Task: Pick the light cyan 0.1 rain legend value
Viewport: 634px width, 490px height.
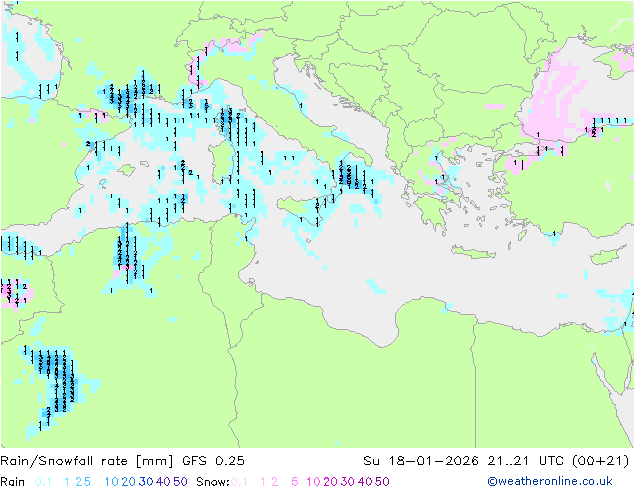Action: (x=43, y=482)
